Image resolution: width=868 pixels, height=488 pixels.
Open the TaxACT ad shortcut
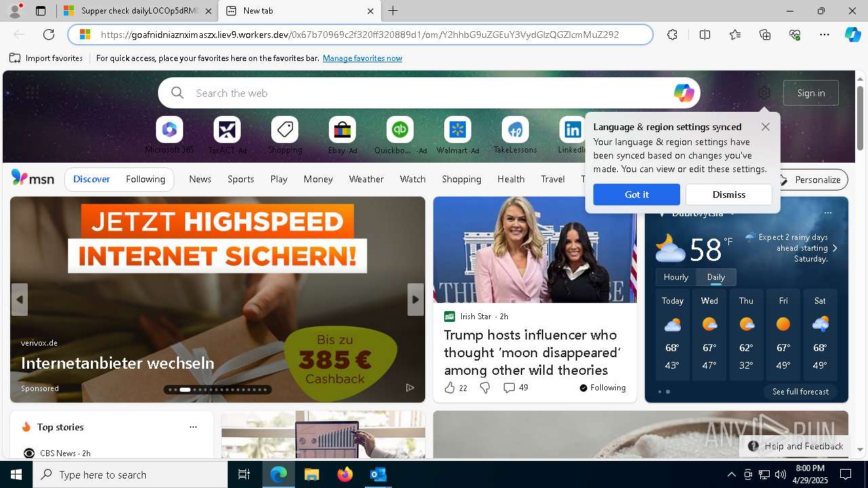coord(227,135)
